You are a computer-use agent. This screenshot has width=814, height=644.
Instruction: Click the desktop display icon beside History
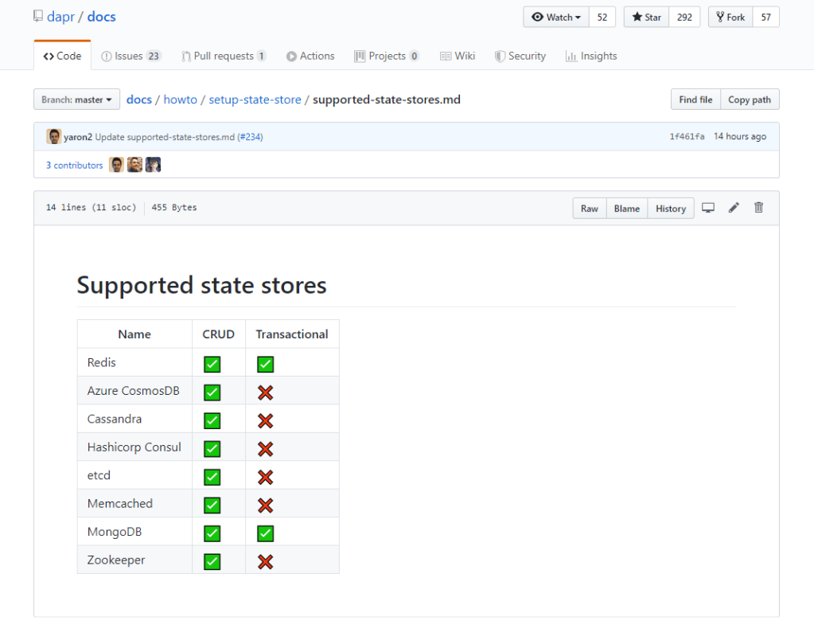tap(708, 208)
